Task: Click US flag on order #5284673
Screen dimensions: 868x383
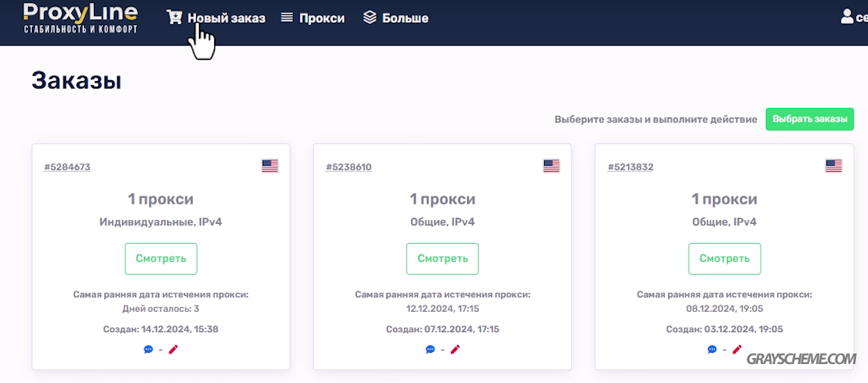Action: pos(270,166)
